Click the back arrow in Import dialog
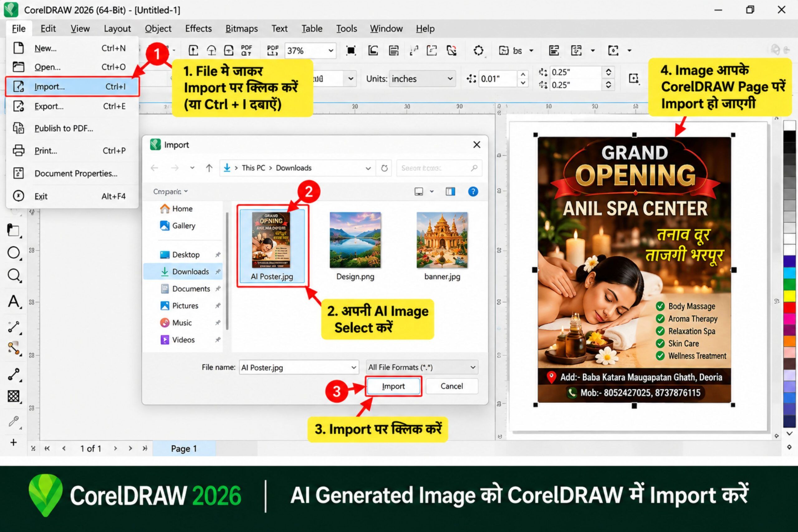 pyautogui.click(x=154, y=168)
